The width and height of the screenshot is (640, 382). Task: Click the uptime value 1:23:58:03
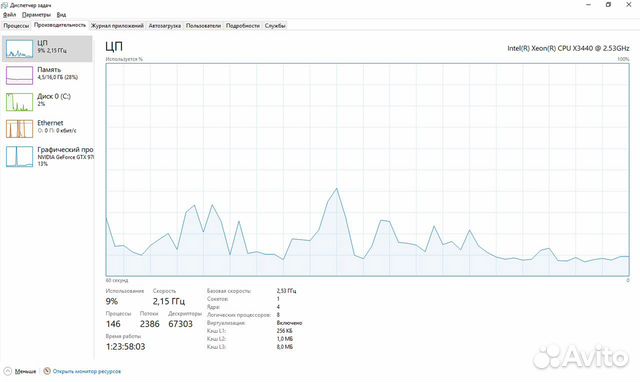125,346
